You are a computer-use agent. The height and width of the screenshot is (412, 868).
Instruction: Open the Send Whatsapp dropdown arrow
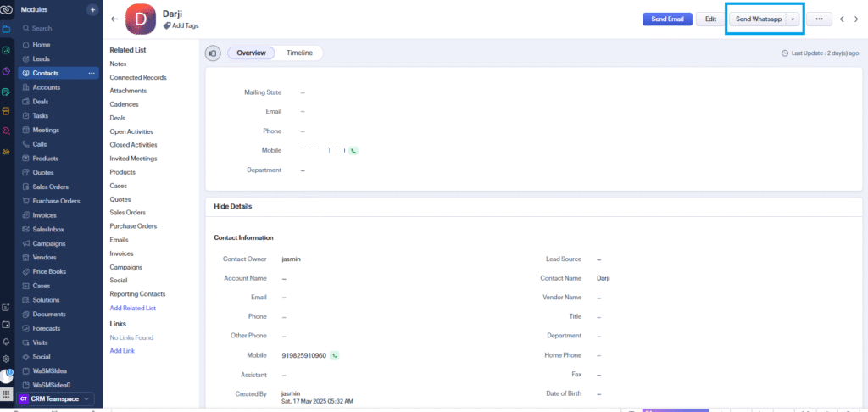click(x=793, y=19)
